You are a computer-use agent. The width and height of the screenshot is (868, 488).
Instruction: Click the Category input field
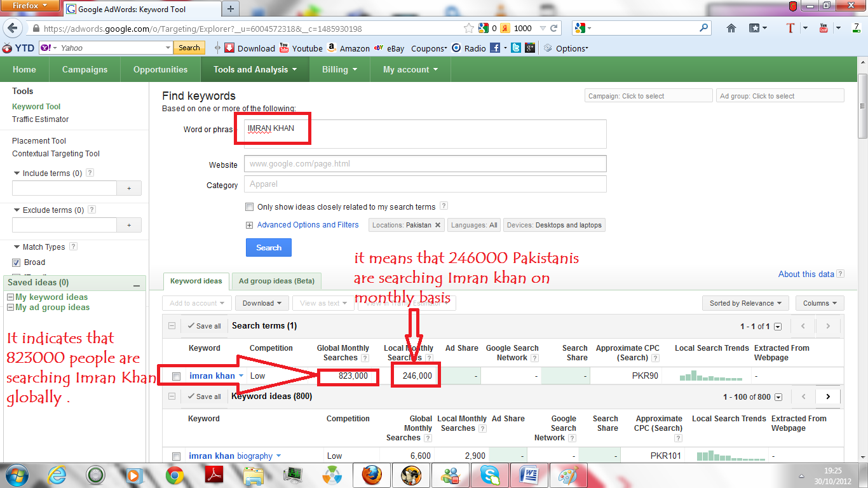coord(425,184)
